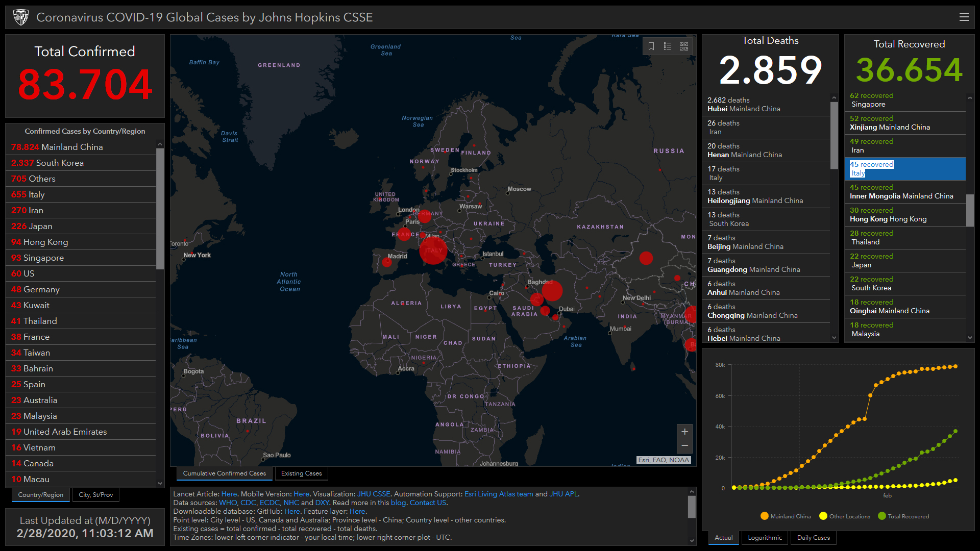This screenshot has width=980, height=551.
Task: Open the blog link
Action: click(x=398, y=503)
